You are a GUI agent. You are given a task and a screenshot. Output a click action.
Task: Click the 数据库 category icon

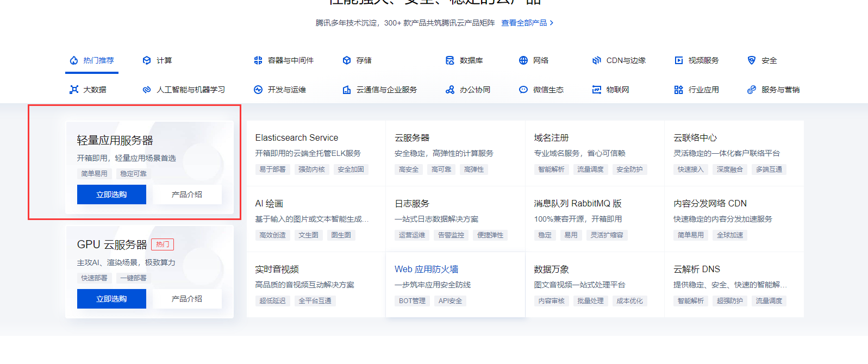pos(450,60)
